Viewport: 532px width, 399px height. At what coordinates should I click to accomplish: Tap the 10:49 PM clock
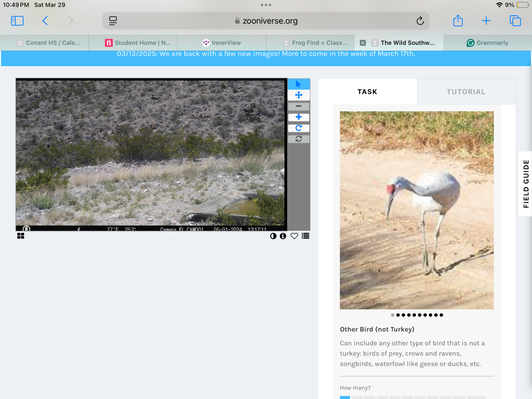pos(16,5)
